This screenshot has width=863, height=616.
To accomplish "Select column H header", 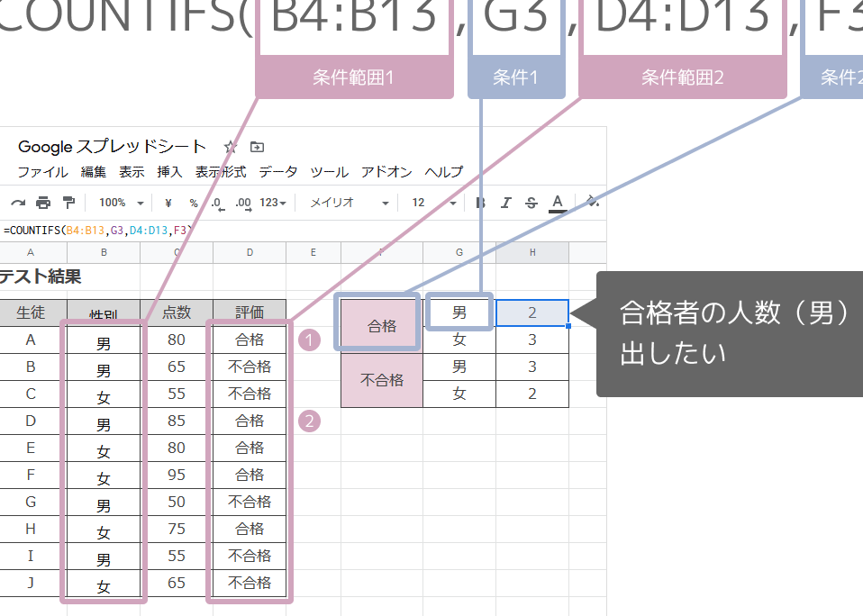I will point(532,252).
